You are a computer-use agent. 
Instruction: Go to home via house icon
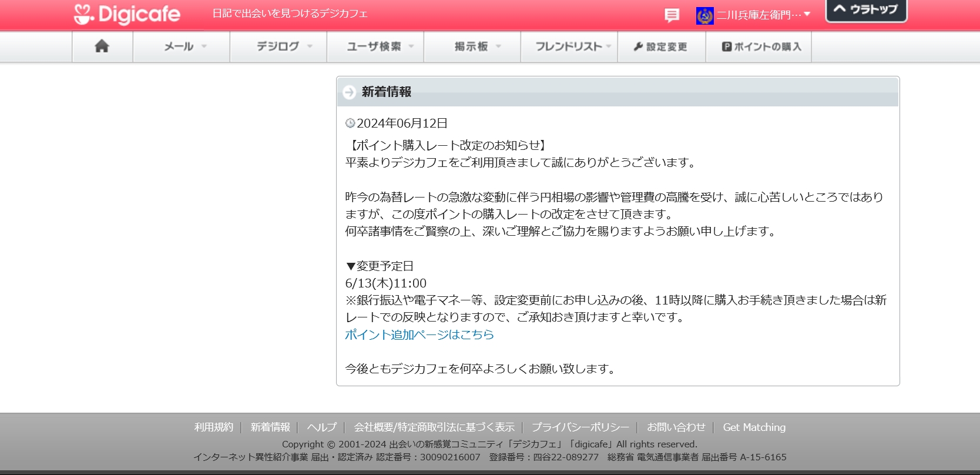(102, 46)
